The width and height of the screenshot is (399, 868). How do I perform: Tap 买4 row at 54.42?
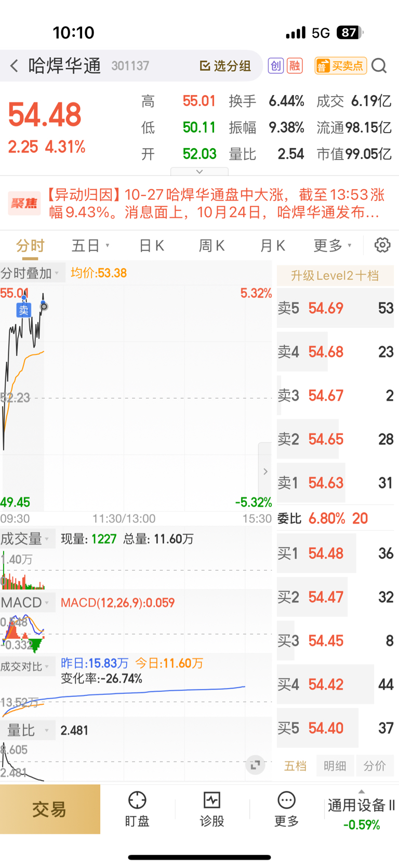tap(335, 685)
